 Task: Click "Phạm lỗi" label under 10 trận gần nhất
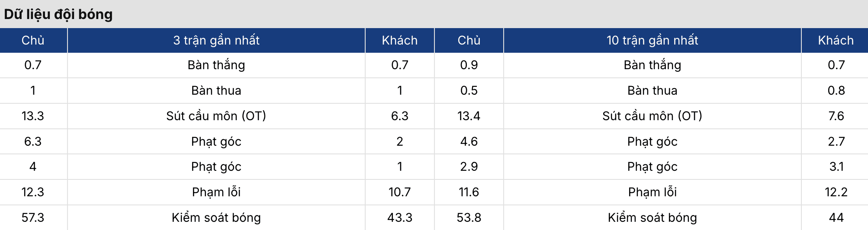(x=652, y=192)
